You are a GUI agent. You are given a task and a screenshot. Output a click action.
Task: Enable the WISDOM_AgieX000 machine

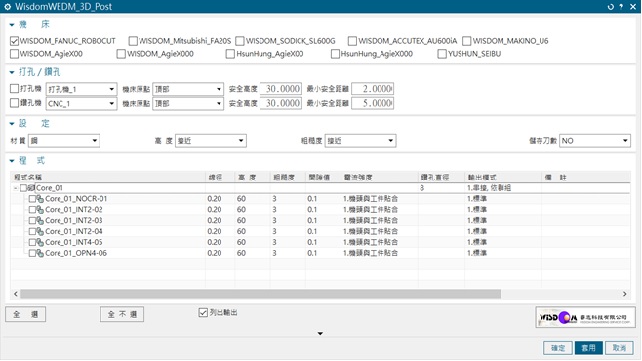point(121,54)
